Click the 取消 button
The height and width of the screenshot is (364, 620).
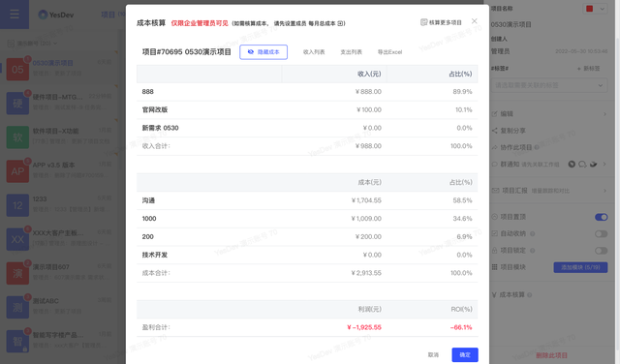(x=433, y=355)
